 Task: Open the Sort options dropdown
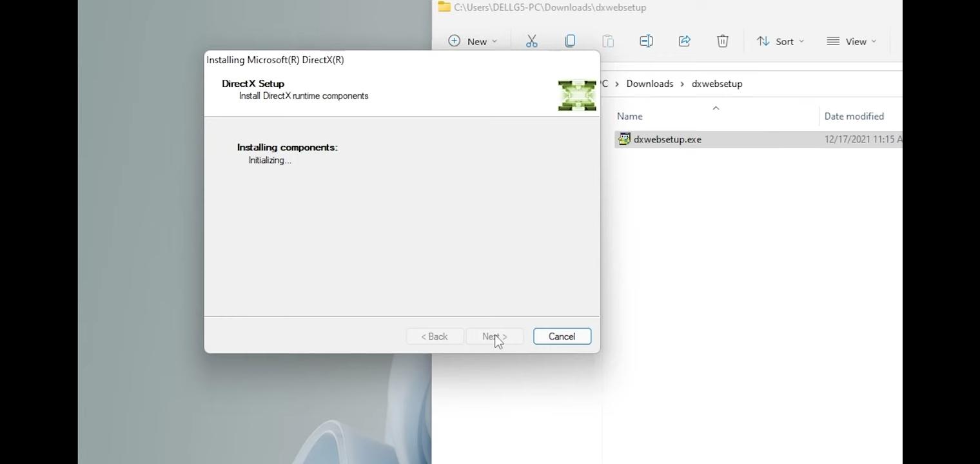click(801, 41)
